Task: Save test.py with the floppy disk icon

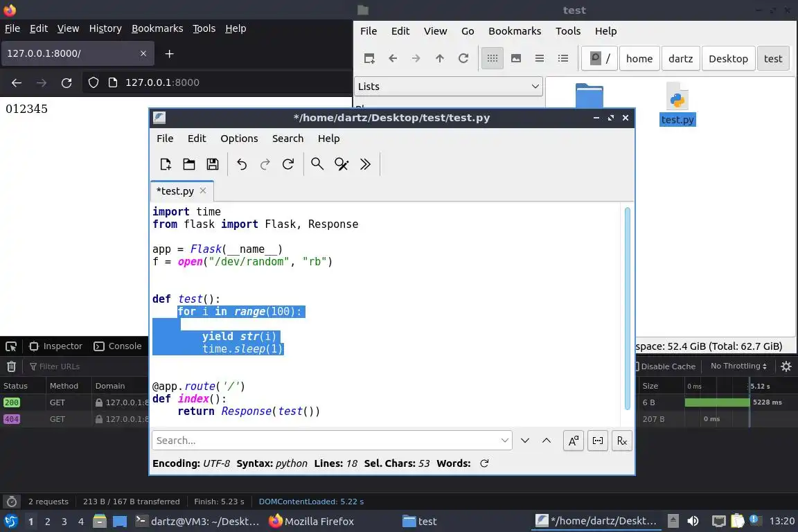Action: (212, 164)
